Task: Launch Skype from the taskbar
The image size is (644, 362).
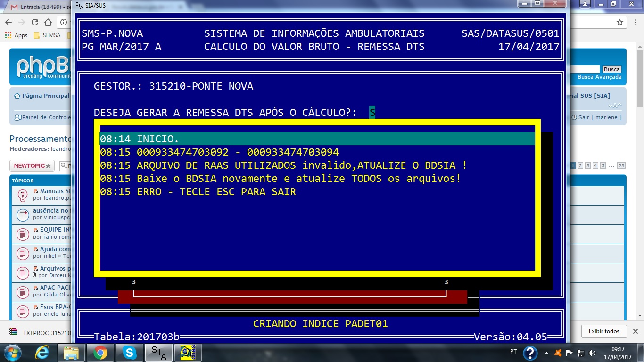Action: coord(129,352)
